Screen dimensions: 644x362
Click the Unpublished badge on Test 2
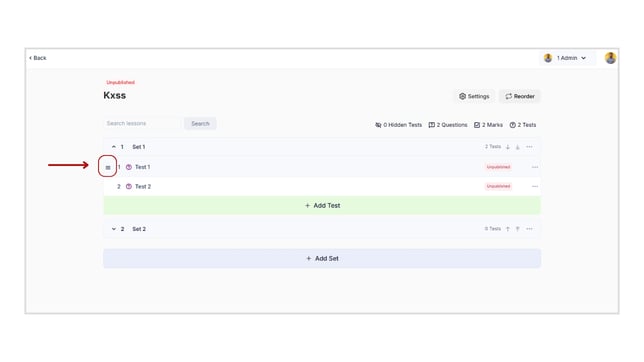tap(498, 186)
